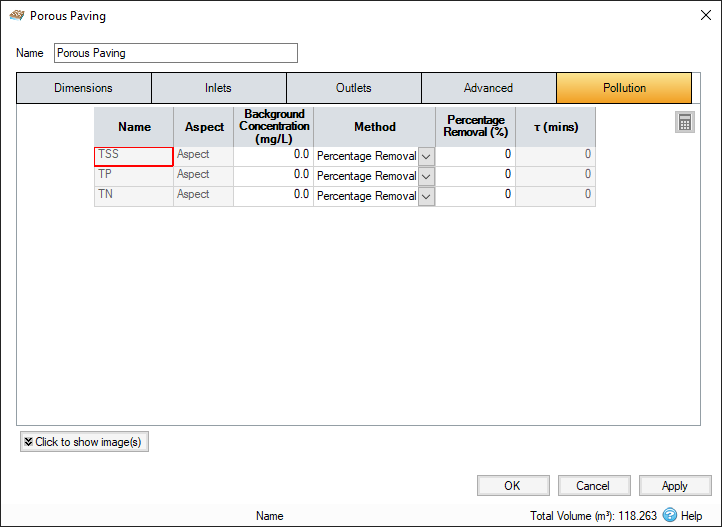Viewport: 722px width, 527px height.
Task: Select the TP name cell
Action: [134, 176]
